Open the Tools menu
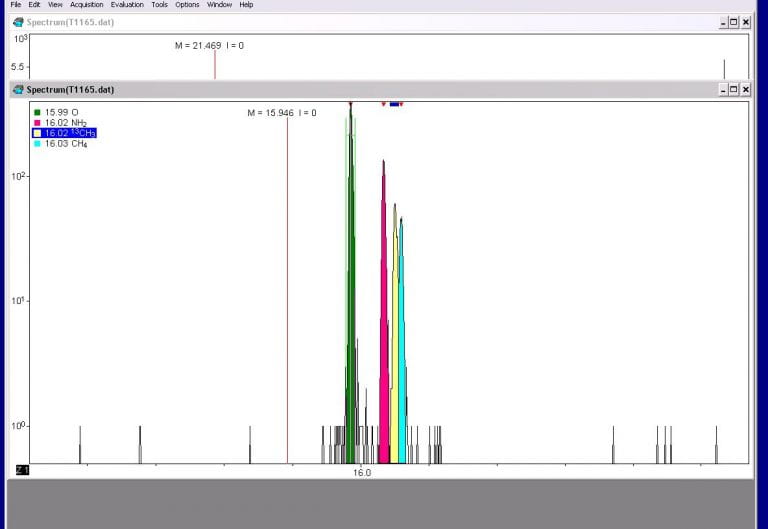 click(159, 5)
